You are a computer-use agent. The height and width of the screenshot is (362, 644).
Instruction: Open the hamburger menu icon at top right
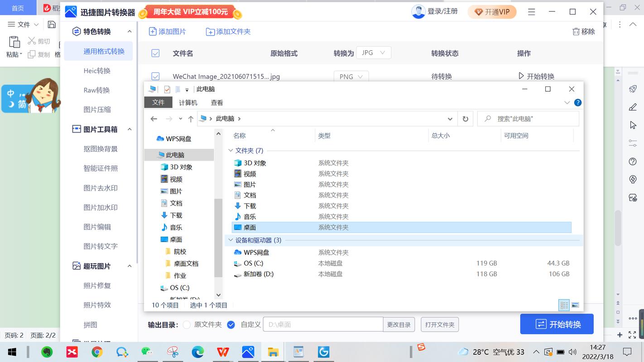(x=531, y=12)
